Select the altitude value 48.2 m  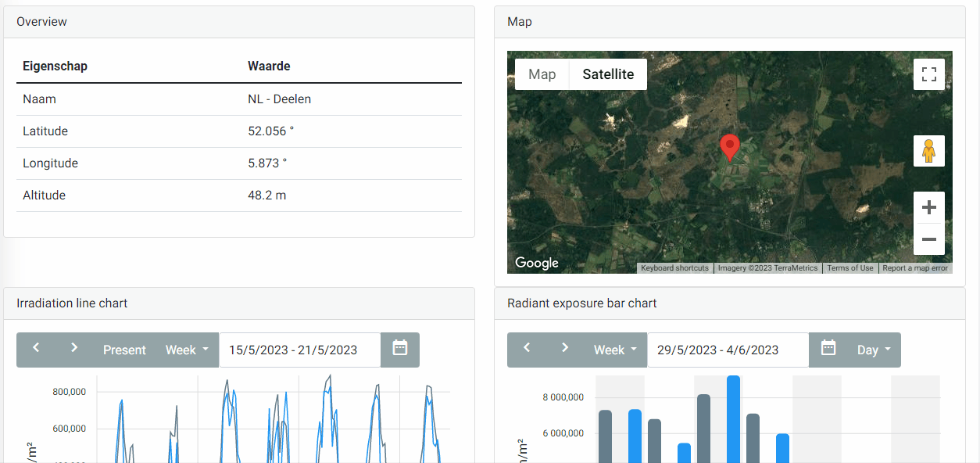(x=266, y=196)
